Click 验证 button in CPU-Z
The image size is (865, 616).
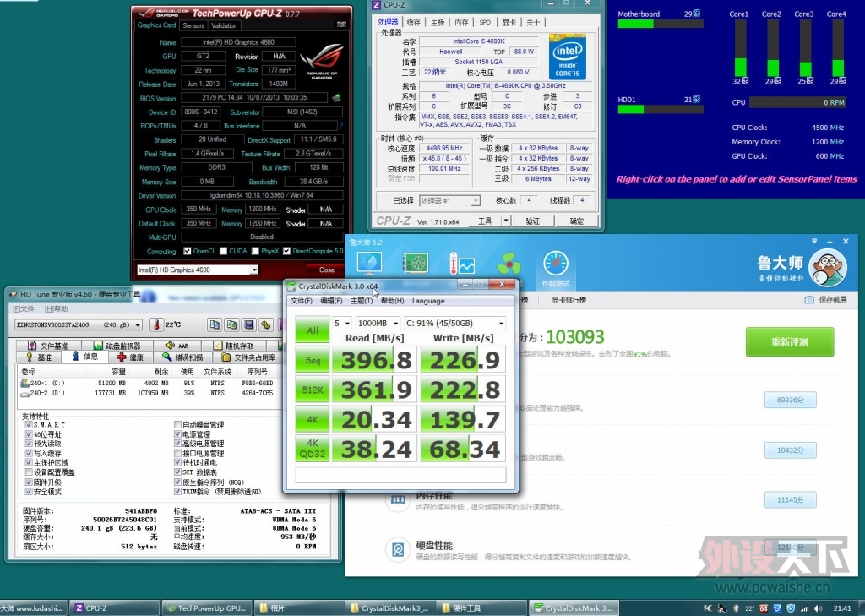533,221
